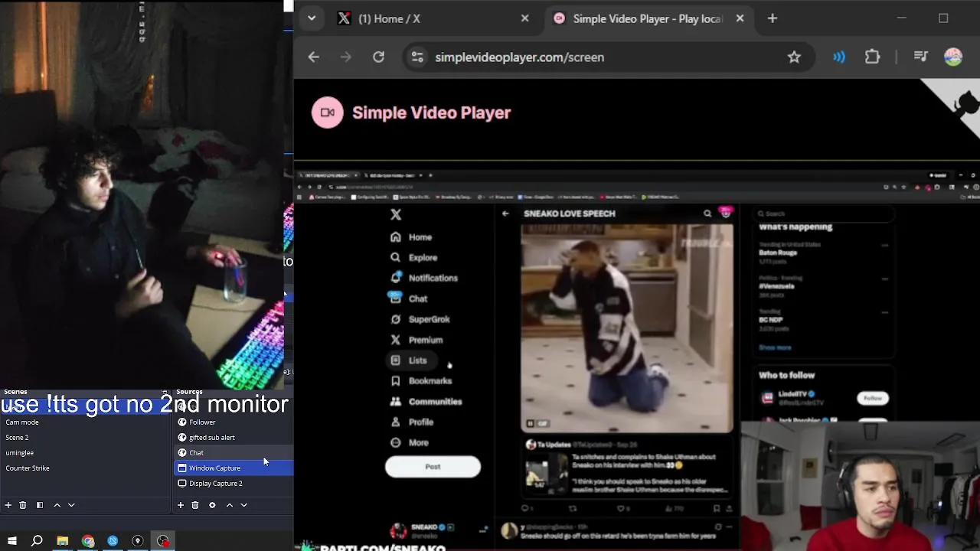Open Chrome extensions puzzle icon
The width and height of the screenshot is (980, 551).
(x=872, y=57)
